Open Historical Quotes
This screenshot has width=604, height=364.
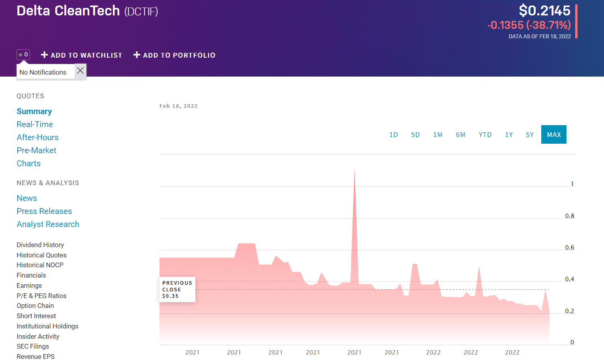[x=41, y=255]
